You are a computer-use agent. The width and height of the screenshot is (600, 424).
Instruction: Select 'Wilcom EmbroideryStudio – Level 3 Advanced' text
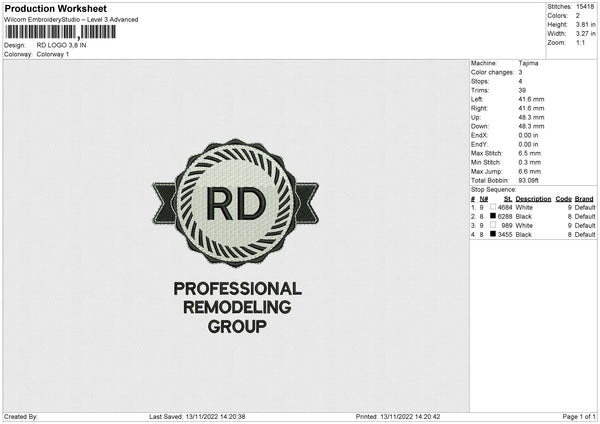[x=71, y=20]
